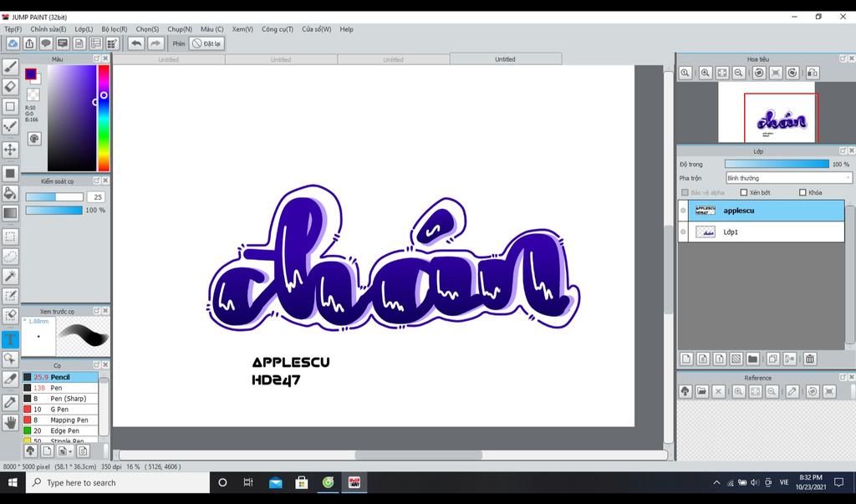Open the color palette icon
The height and width of the screenshot is (504, 856).
click(x=34, y=139)
